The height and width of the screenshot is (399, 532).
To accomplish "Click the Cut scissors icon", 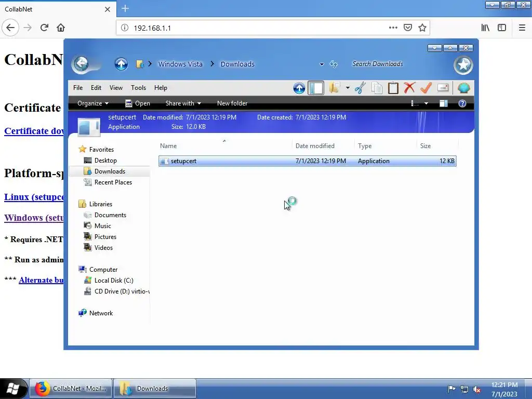I will [x=361, y=88].
